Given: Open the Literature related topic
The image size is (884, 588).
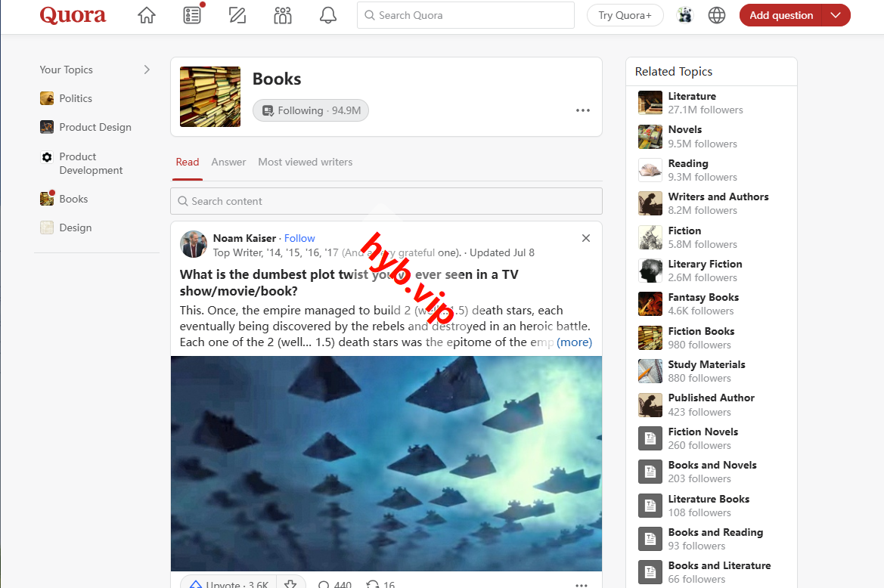Looking at the screenshot, I should point(691,96).
